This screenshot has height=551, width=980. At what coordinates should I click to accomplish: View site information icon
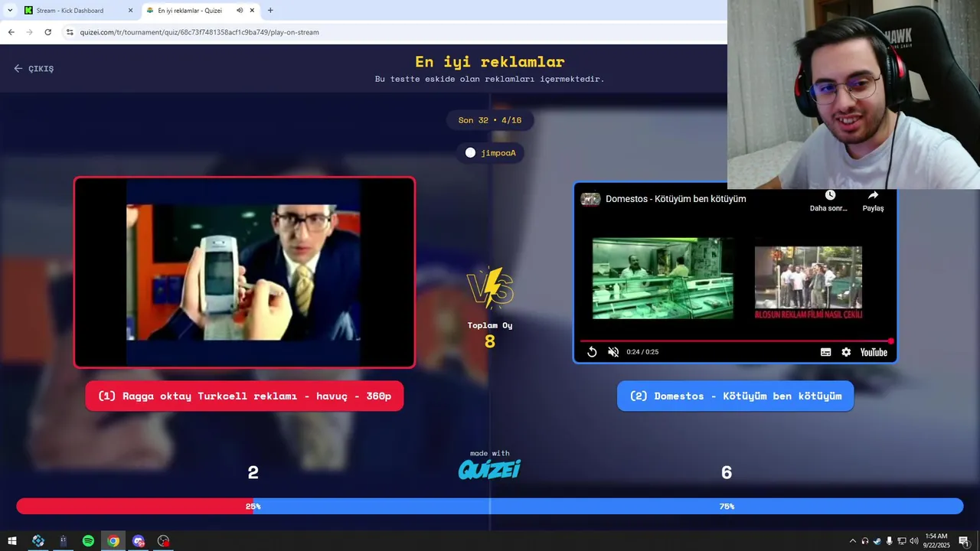click(70, 32)
